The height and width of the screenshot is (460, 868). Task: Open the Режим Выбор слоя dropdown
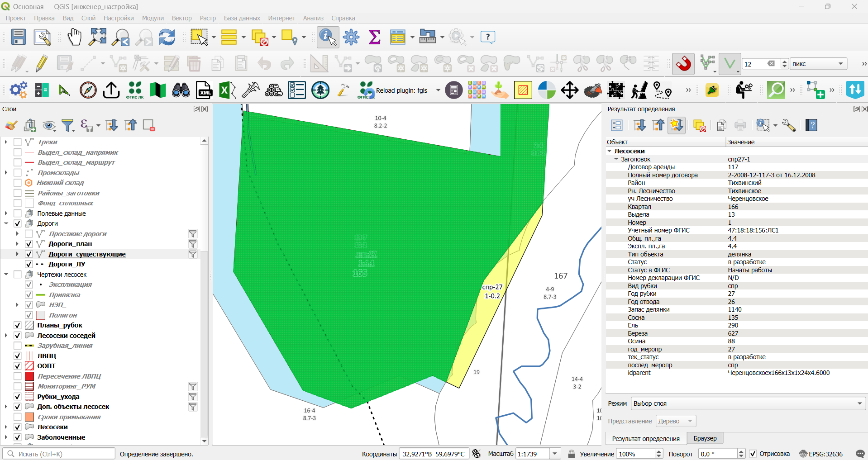coord(748,403)
